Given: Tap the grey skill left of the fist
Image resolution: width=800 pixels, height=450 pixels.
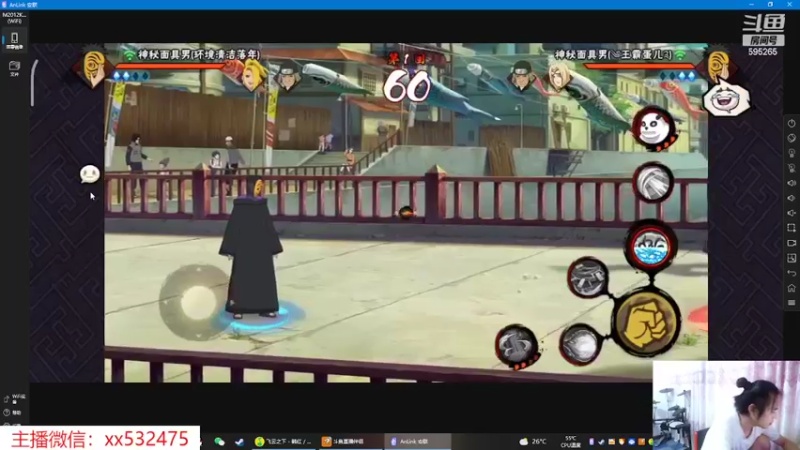Looking at the screenshot, I should coord(580,345).
